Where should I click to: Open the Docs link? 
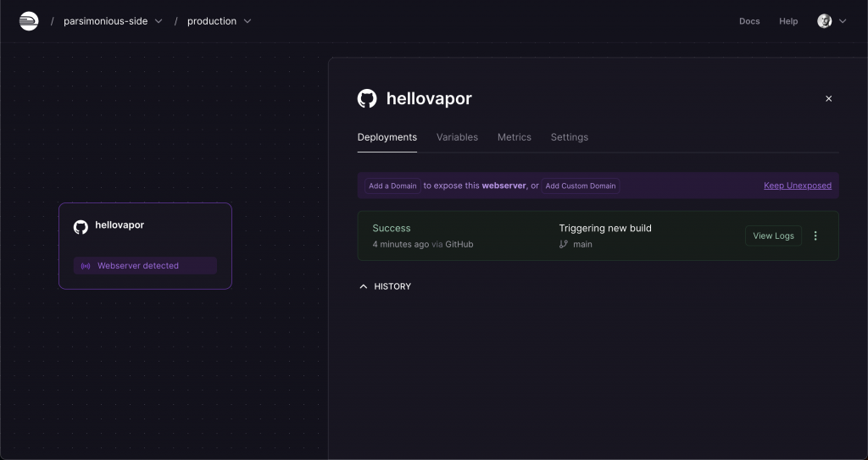pyautogui.click(x=749, y=21)
